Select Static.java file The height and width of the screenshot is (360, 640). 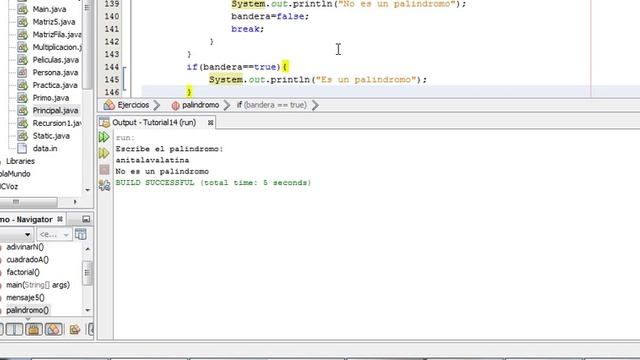click(51, 136)
